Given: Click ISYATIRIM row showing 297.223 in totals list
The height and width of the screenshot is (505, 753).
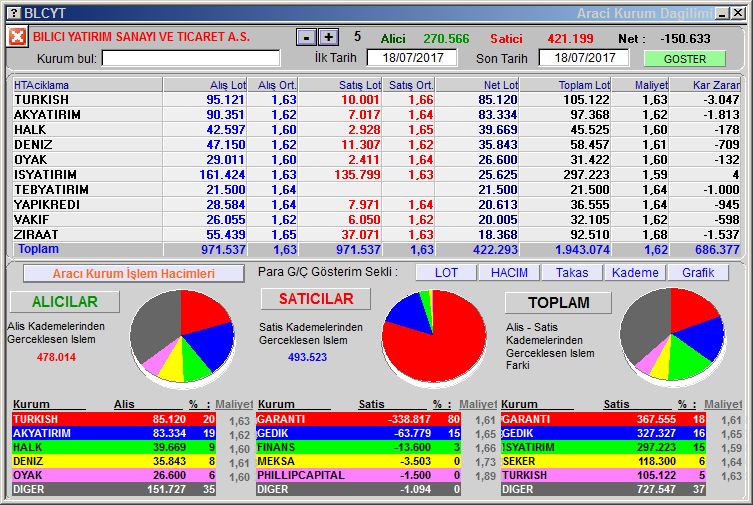Looking at the screenshot, I should click(x=603, y=447).
